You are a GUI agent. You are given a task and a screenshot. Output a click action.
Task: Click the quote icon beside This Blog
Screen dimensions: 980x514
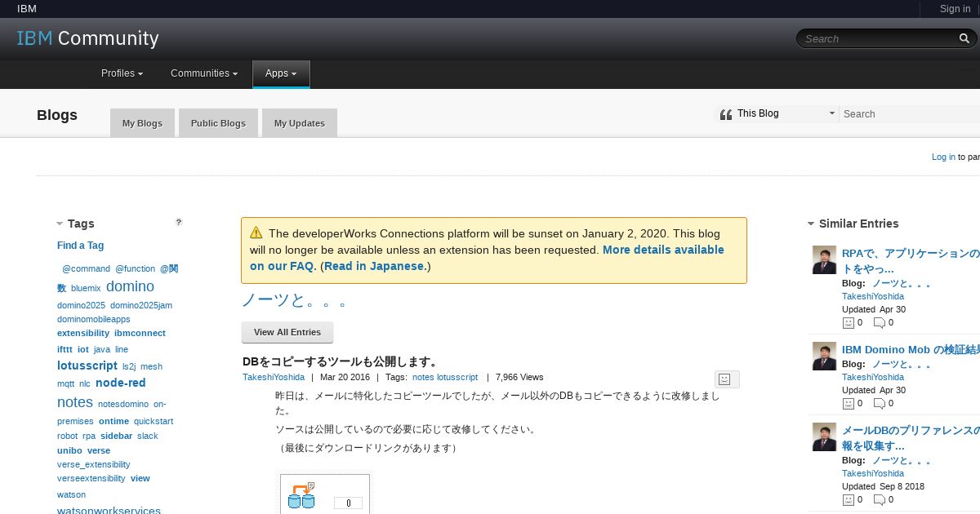725,114
